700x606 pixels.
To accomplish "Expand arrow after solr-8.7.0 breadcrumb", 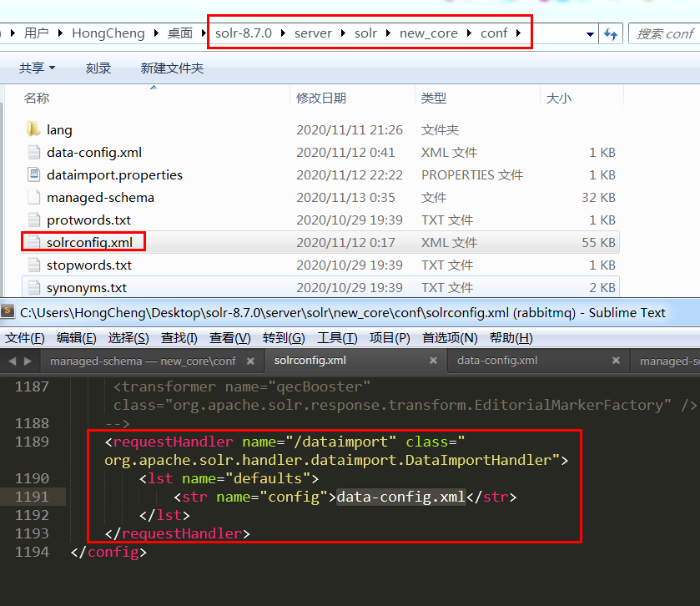I will [x=283, y=33].
